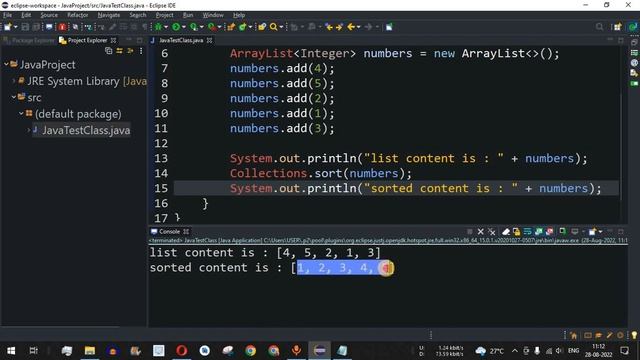640x360 pixels.
Task: Switch to the Package Explorer tab
Action: tap(29, 40)
